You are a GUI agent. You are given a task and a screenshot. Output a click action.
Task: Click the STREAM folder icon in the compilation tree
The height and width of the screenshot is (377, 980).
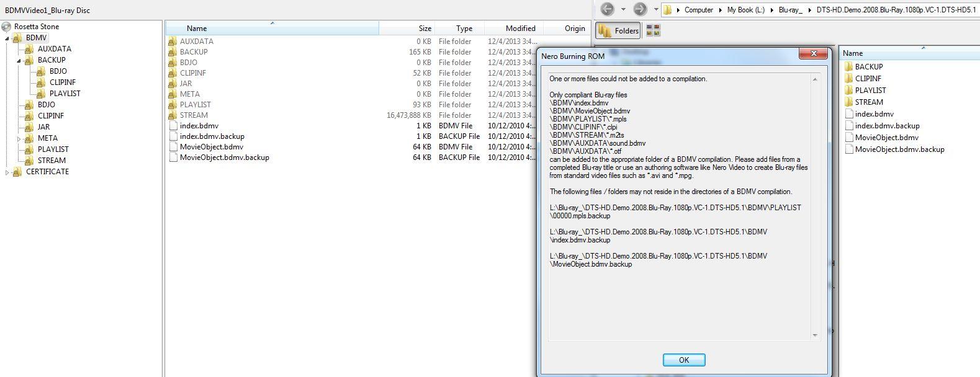(29, 161)
